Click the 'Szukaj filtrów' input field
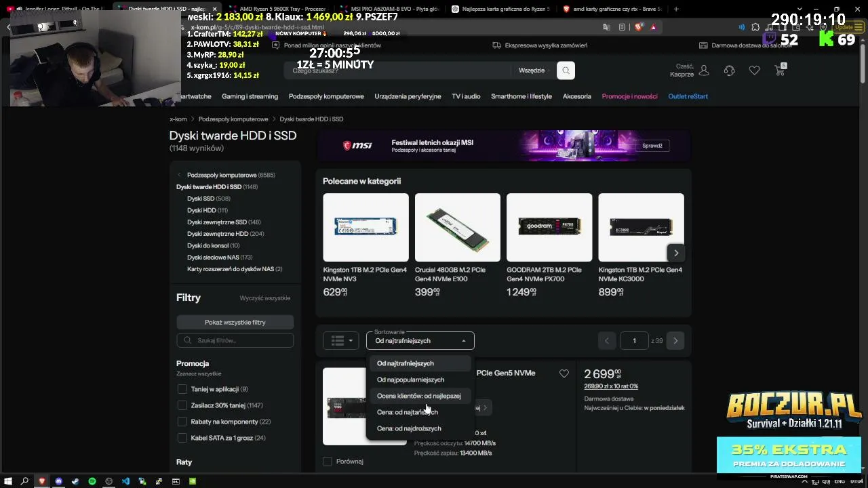Screen dimensions: 868x488 click(x=235, y=341)
